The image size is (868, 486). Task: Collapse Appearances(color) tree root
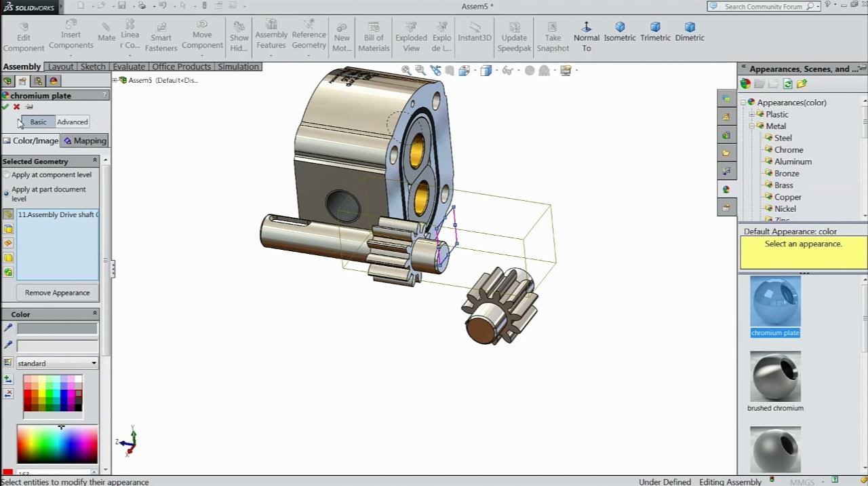743,102
